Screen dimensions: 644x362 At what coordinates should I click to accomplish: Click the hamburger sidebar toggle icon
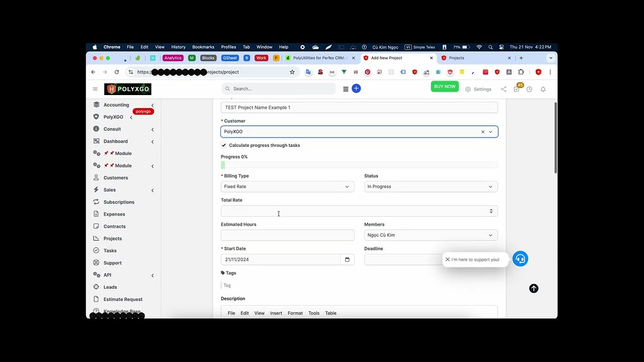click(x=95, y=89)
